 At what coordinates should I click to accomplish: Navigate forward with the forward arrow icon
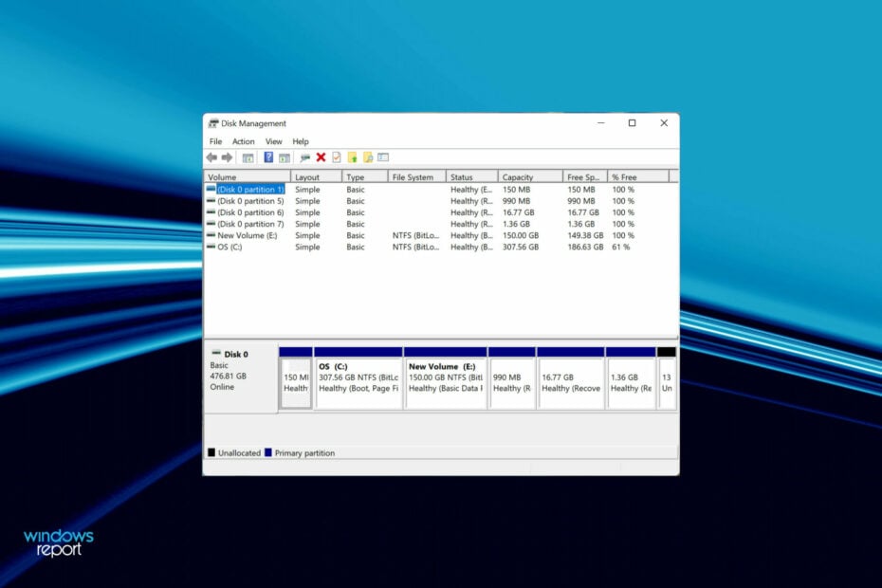pos(228,156)
